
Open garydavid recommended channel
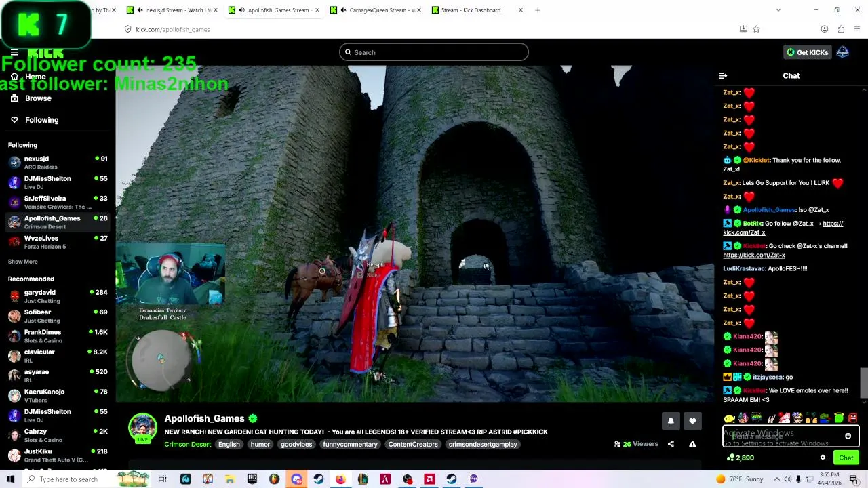[x=58, y=296]
